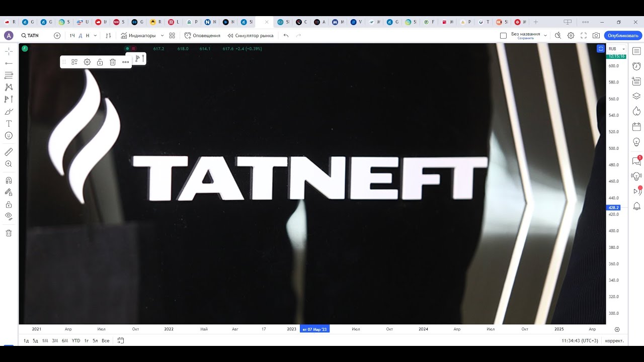The height and width of the screenshot is (362, 644).
Task: Take a chart snapshot with camera icon
Action: pos(596,36)
